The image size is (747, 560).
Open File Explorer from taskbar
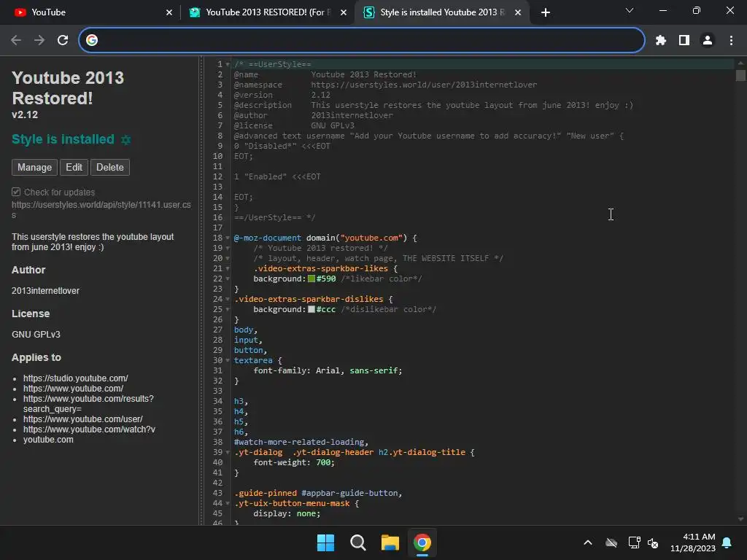pyautogui.click(x=390, y=542)
